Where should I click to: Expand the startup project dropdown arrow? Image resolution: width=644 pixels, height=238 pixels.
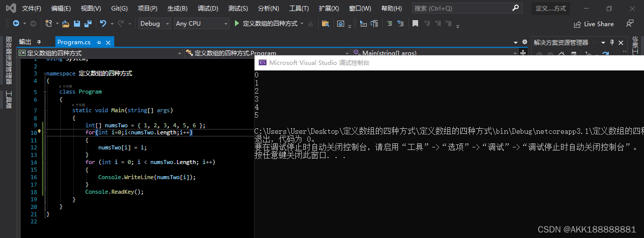pyautogui.click(x=302, y=24)
